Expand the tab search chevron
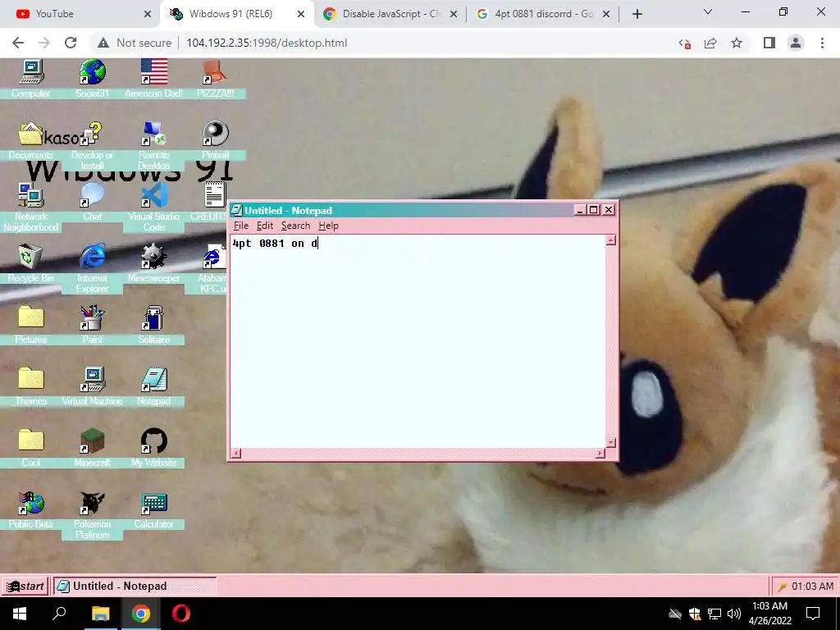 click(x=708, y=11)
